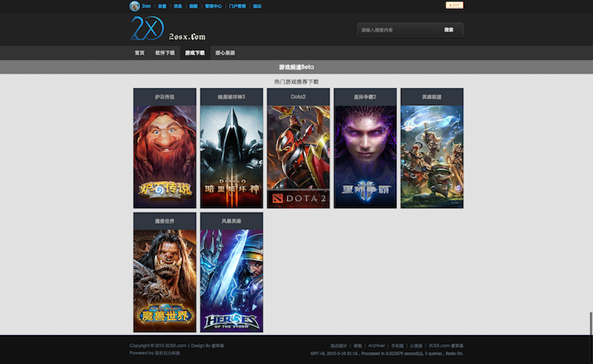The height and width of the screenshot is (364, 593).
Task: Click the Heroes of the Storm cover image
Action: click(x=231, y=281)
